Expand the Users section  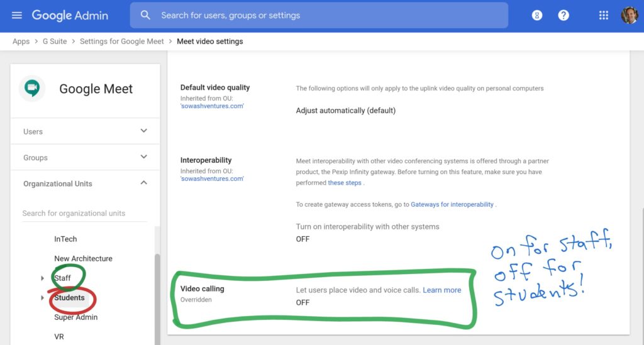point(85,131)
